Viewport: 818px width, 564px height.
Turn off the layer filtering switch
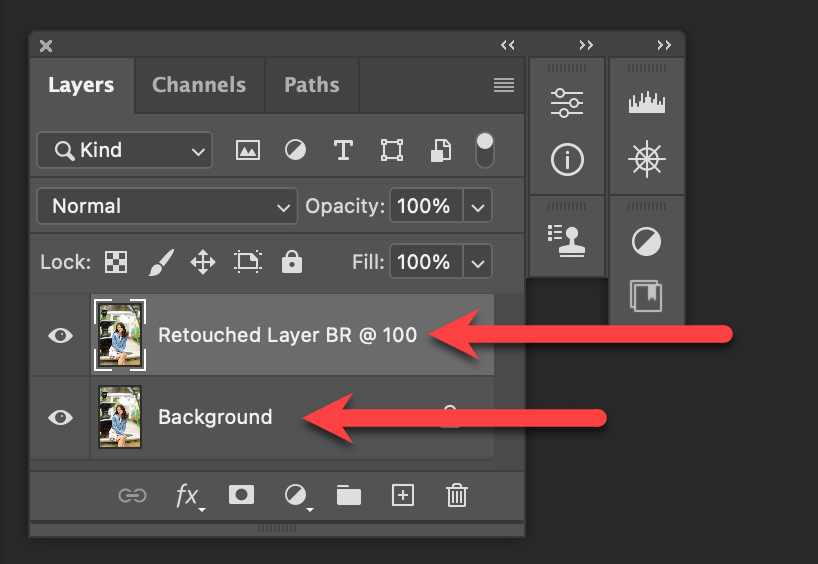pyautogui.click(x=484, y=150)
